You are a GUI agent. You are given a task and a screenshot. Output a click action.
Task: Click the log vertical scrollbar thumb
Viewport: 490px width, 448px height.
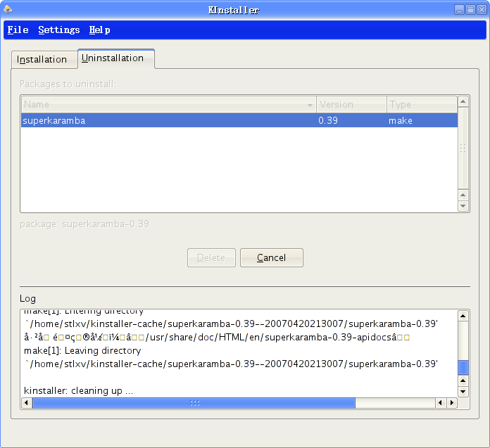[463, 367]
